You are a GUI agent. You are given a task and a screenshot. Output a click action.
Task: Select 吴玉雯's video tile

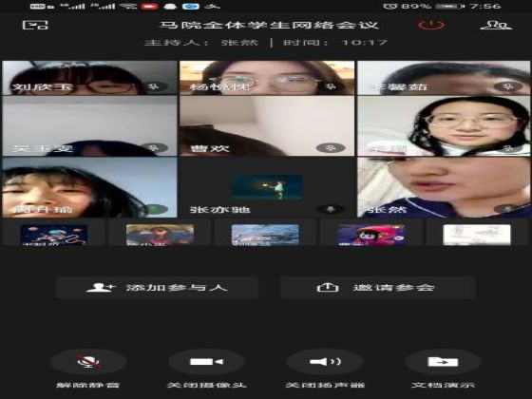tap(89, 125)
